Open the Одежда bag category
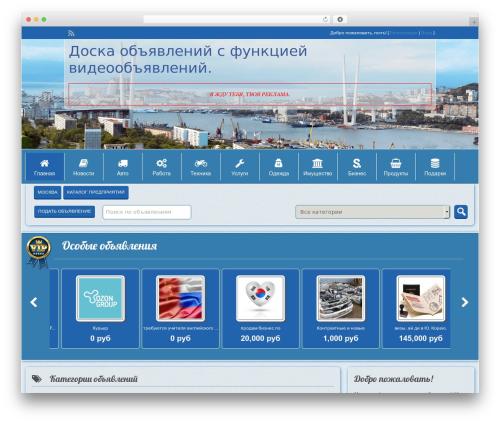The height and width of the screenshot is (423, 500). [x=279, y=167]
